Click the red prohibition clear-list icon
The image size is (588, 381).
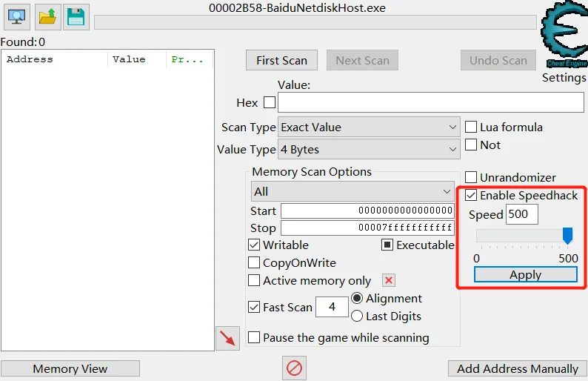point(295,368)
